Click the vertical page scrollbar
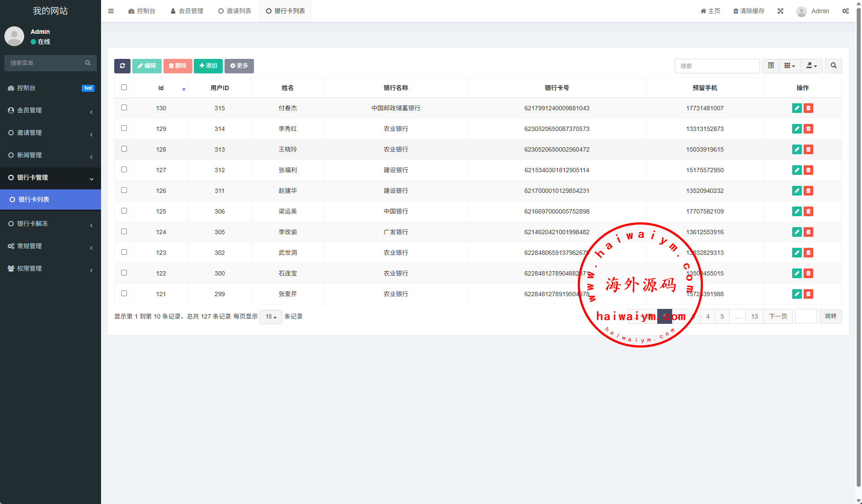This screenshot has height=504, width=862. [x=858, y=246]
